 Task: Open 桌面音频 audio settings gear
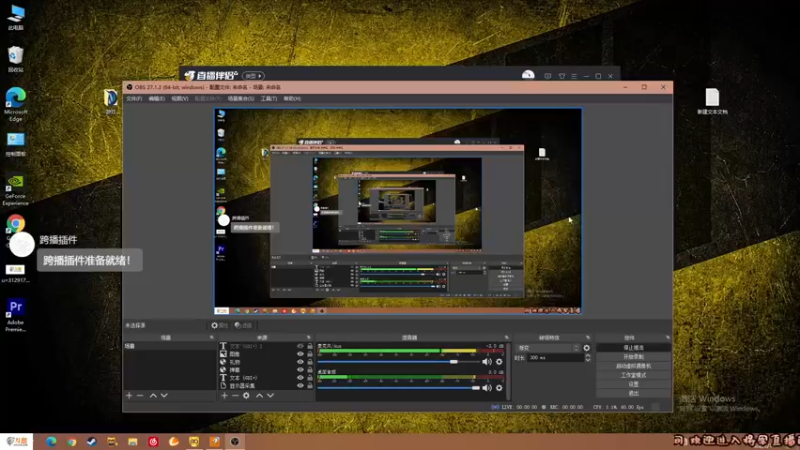pyautogui.click(x=499, y=388)
